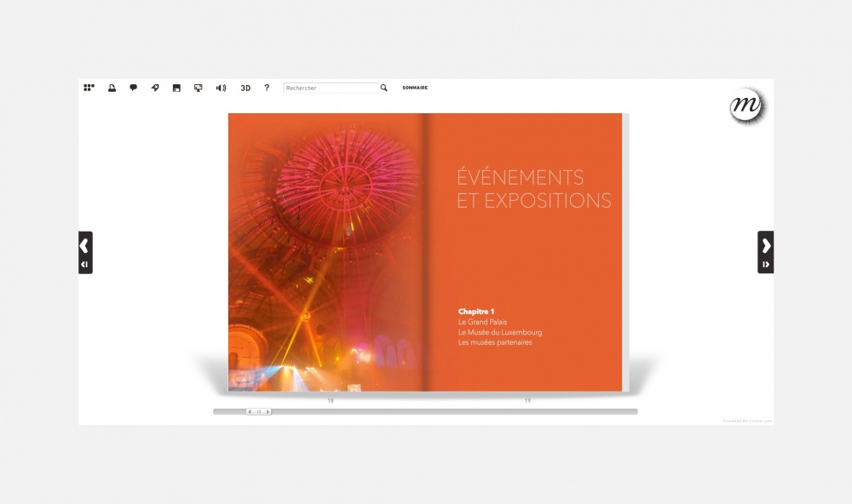Go to next page with right arrow
This screenshot has width=852, height=504.
[x=766, y=246]
